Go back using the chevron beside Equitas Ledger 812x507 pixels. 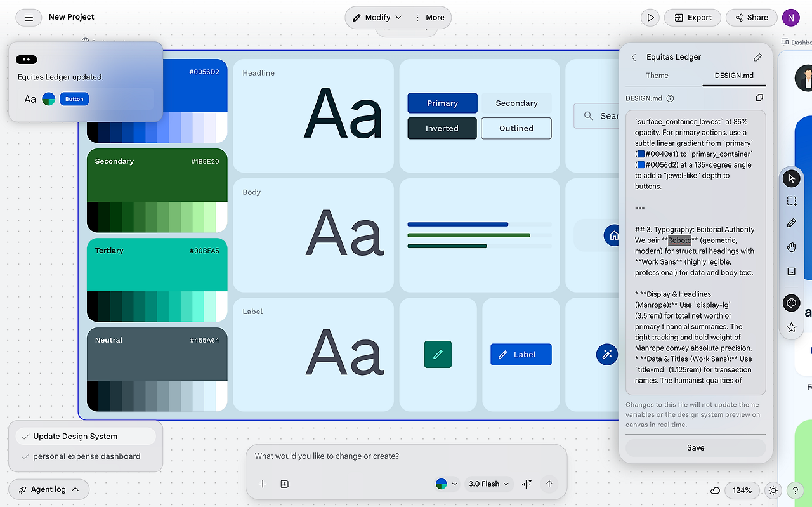point(634,57)
